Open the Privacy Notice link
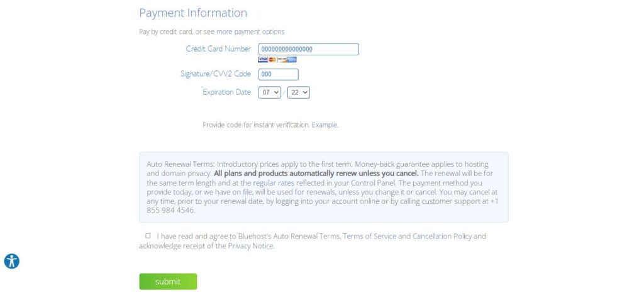The width and height of the screenshot is (644, 295). click(x=251, y=246)
